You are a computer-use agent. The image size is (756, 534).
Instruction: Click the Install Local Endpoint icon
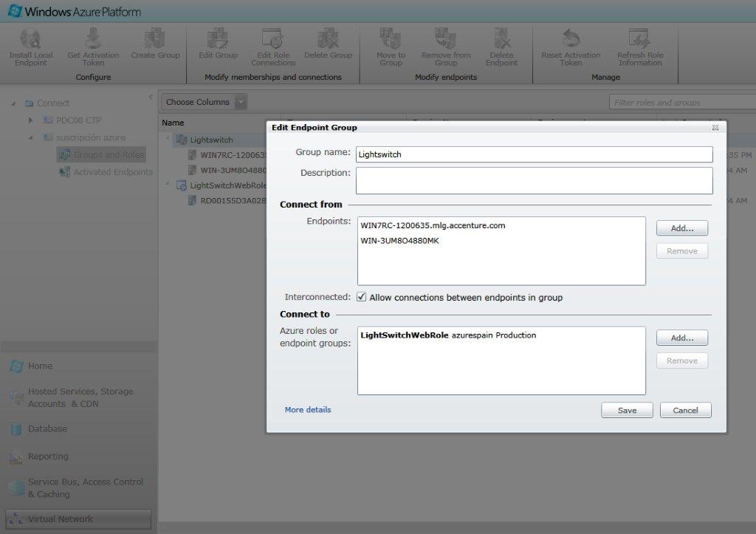click(x=30, y=38)
